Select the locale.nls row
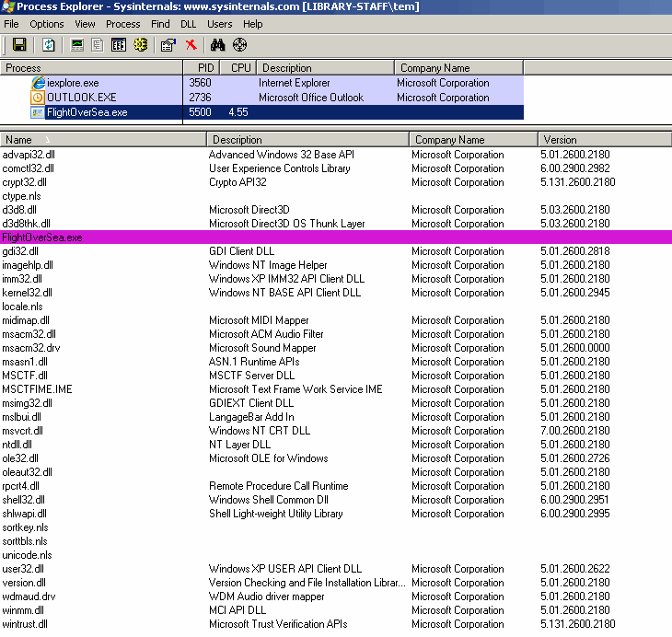The height and width of the screenshot is (637, 672). 336,307
